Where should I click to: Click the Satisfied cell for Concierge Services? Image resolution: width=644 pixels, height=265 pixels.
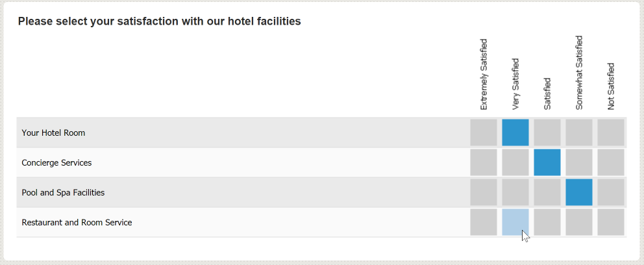click(x=547, y=162)
